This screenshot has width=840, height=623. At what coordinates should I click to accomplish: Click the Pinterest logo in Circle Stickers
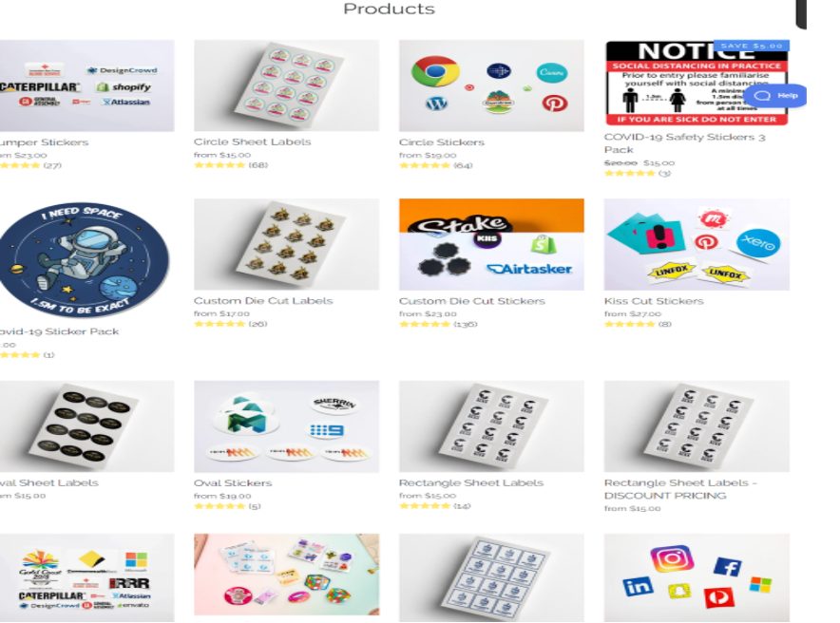555,103
